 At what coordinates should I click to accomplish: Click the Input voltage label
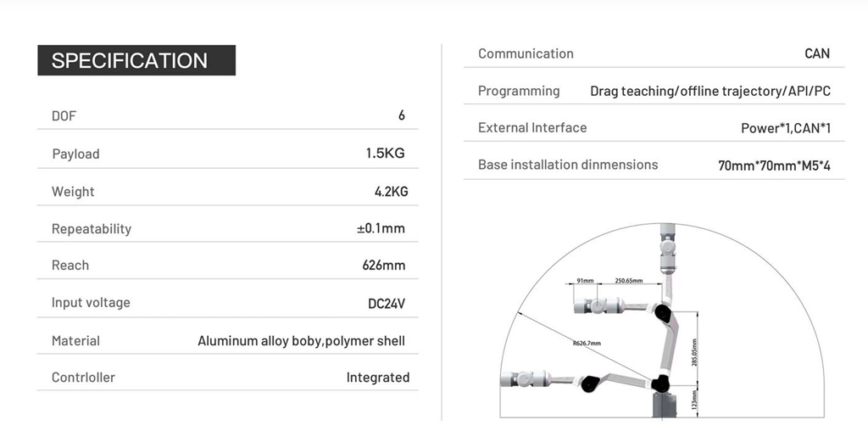pos(91,303)
